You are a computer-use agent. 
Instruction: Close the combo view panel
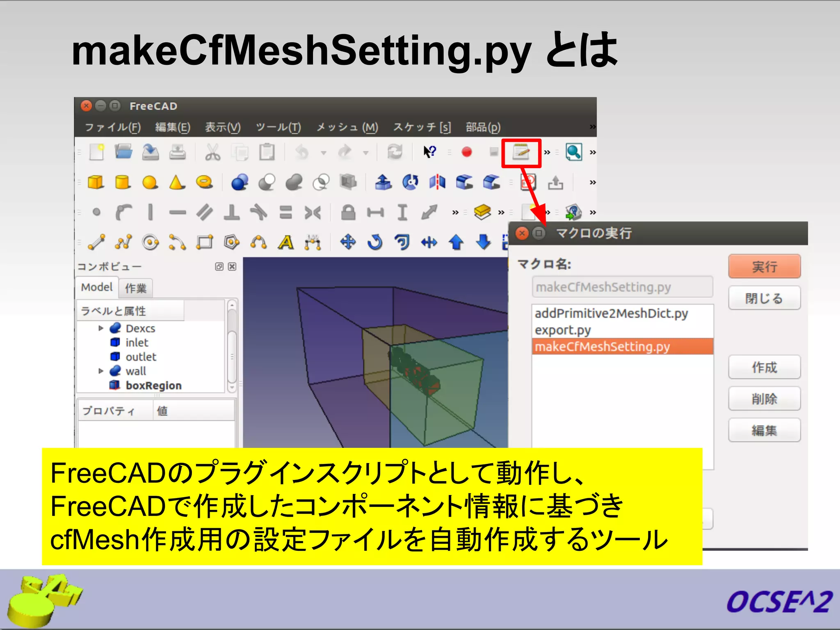point(232,267)
